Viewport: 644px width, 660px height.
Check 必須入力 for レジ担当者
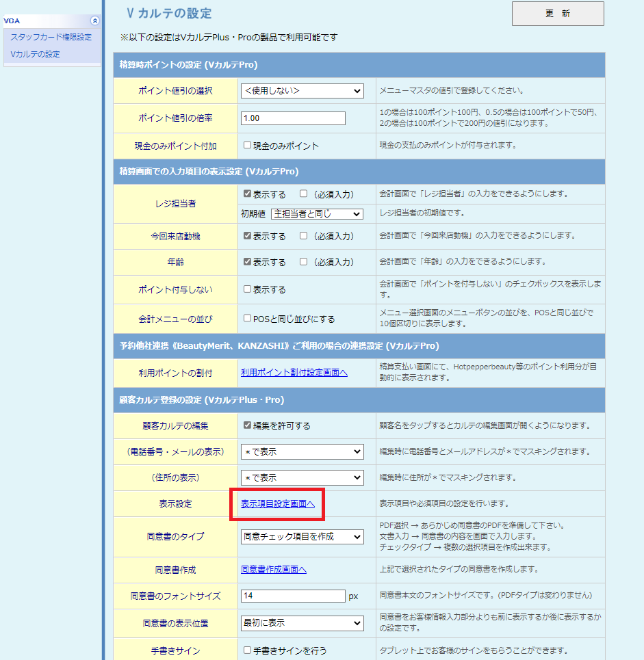(304, 194)
